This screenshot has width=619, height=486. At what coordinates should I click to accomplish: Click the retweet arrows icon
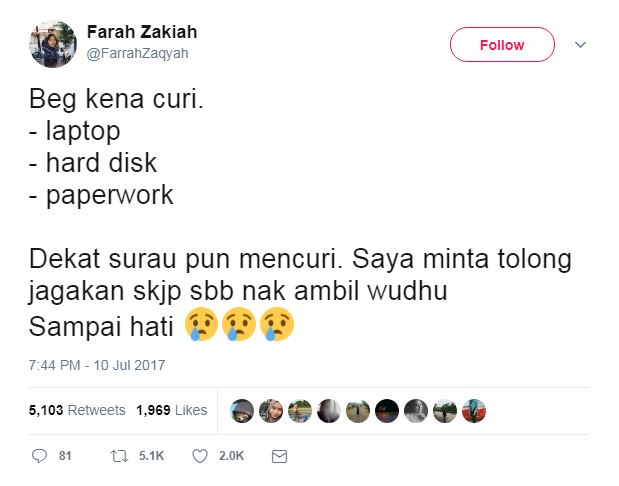(119, 456)
